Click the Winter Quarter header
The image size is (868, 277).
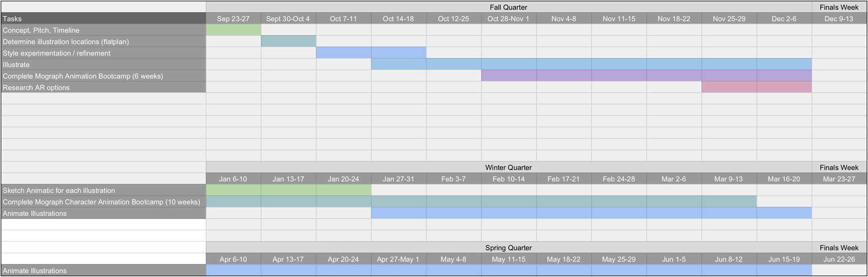point(509,167)
